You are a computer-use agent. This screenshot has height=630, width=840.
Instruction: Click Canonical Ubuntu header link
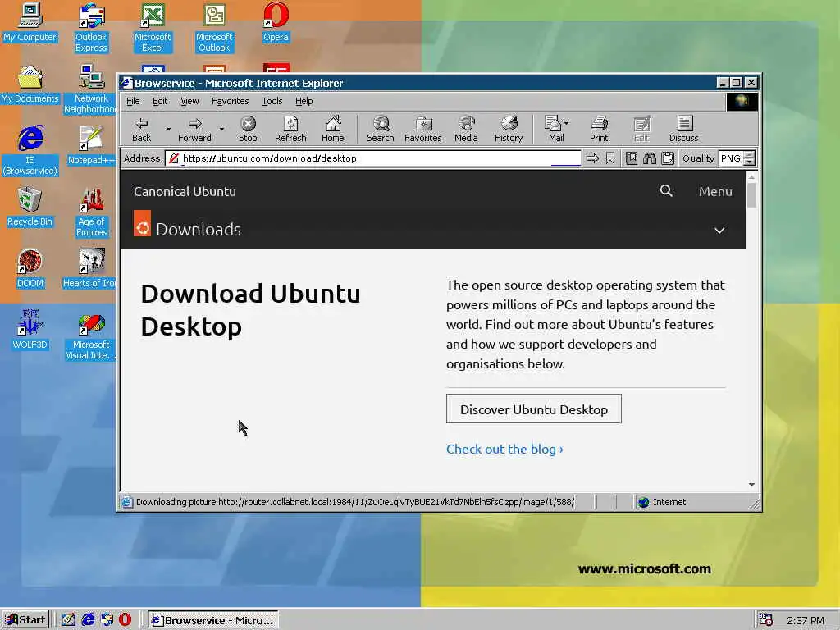click(x=185, y=191)
